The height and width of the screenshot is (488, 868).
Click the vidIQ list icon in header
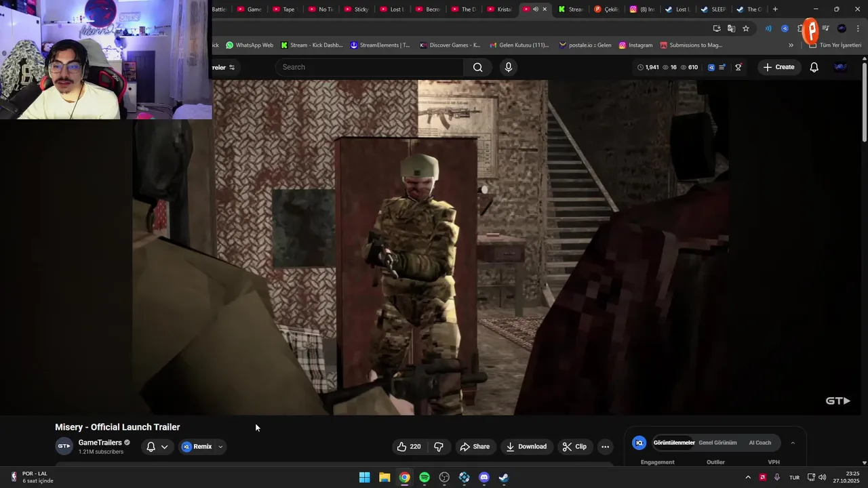coord(722,67)
